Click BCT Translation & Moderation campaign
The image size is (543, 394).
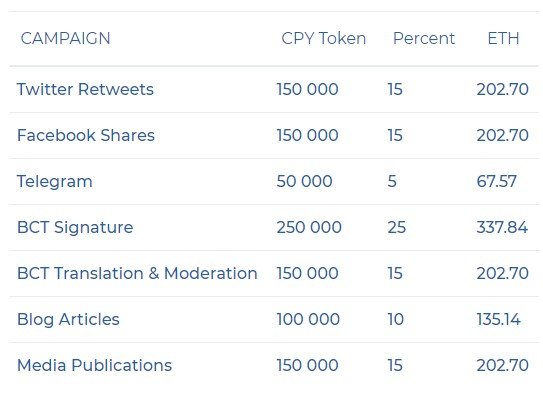[x=137, y=273]
